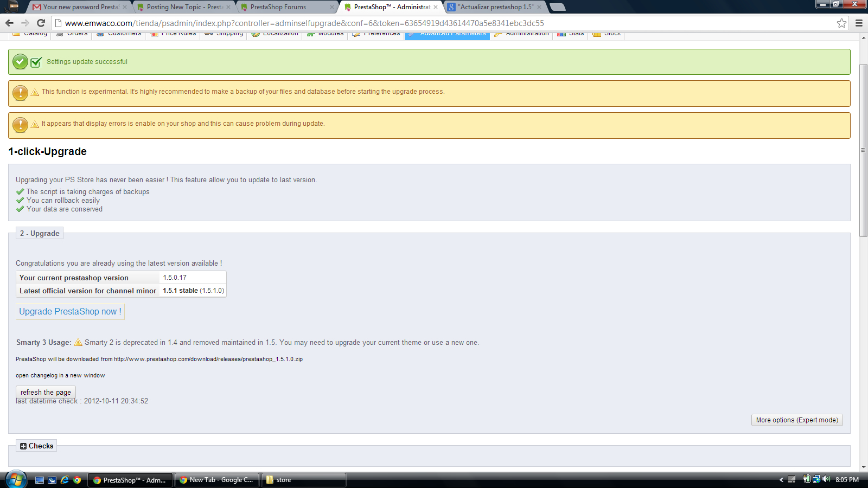Click the warning icon beside the display errors notice
This screenshot has height=488, width=868.
(x=20, y=125)
